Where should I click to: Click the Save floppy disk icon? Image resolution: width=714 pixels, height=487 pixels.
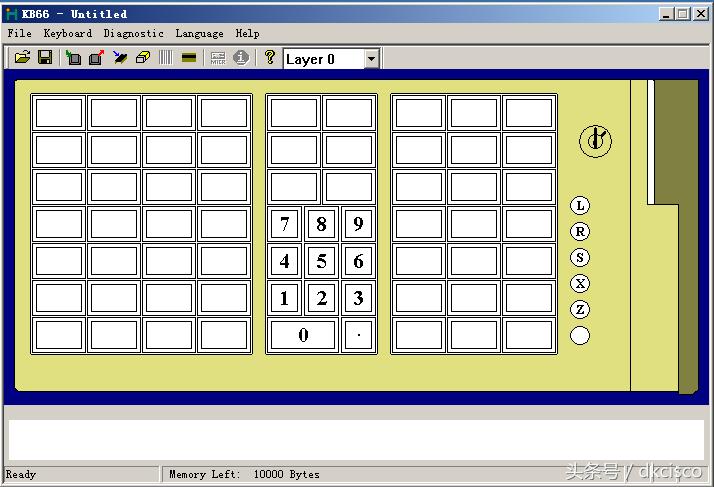(x=45, y=57)
